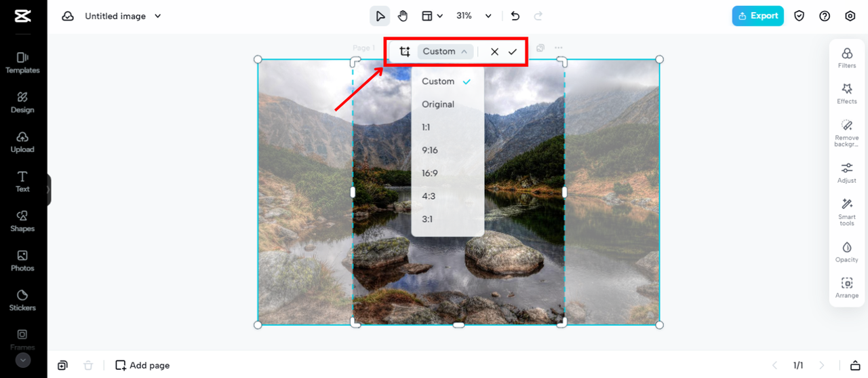Open the help question mark icon

click(x=825, y=16)
